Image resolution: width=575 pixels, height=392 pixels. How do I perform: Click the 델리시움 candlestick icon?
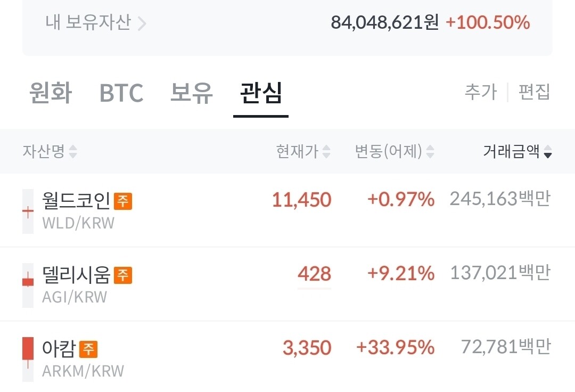[x=28, y=285]
